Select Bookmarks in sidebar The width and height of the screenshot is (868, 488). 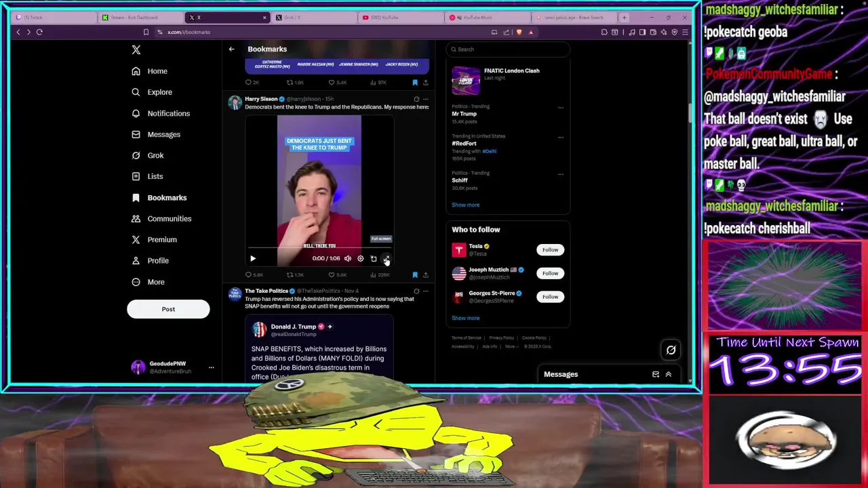click(159, 197)
